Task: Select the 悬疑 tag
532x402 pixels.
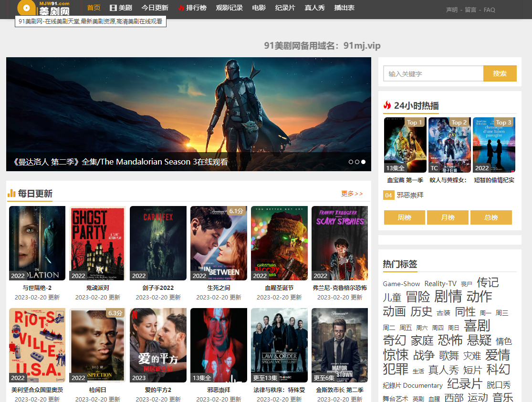Action: [479, 340]
